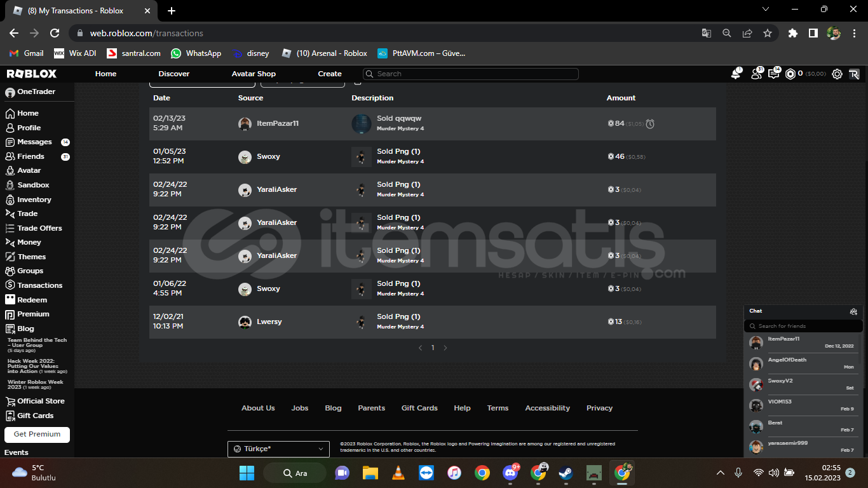The height and width of the screenshot is (488, 868).
Task: Open iTunes from taskbar
Action: (454, 473)
